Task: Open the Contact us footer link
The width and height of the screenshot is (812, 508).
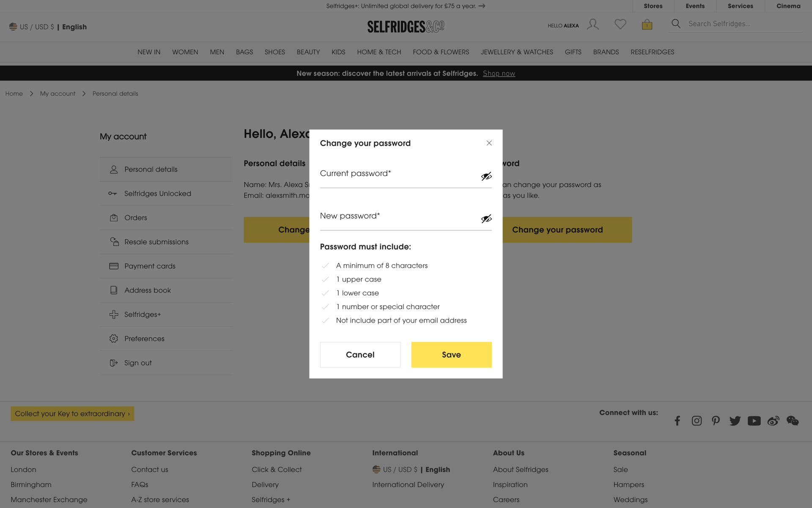Action: tap(149, 469)
